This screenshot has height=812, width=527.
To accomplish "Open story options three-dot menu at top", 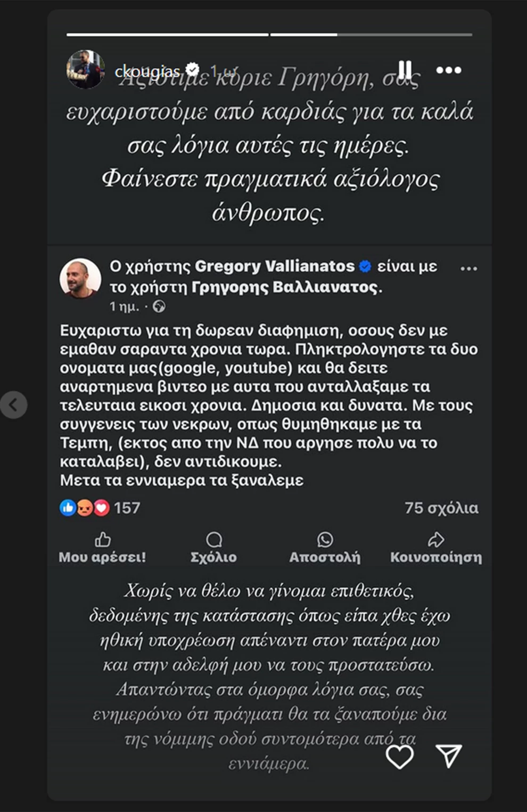I will [448, 70].
